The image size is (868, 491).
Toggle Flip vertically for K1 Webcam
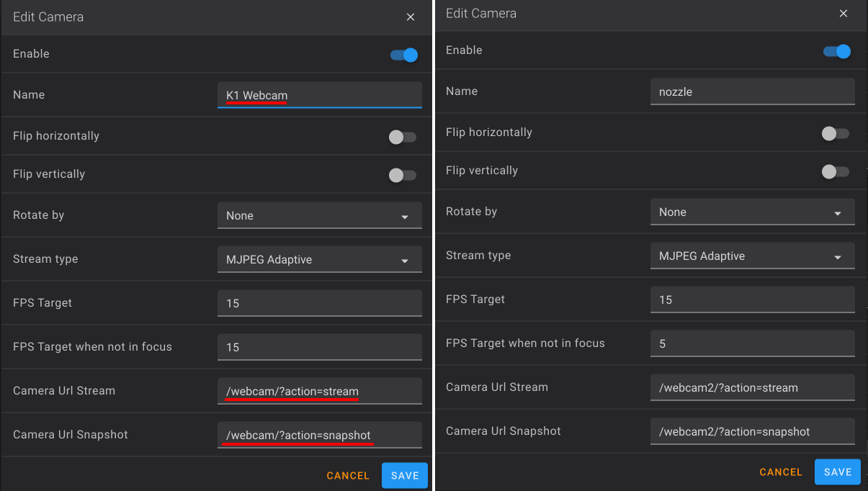tap(403, 175)
